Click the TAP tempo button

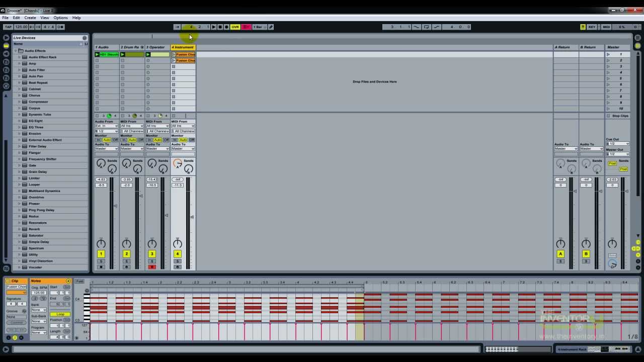point(8,27)
